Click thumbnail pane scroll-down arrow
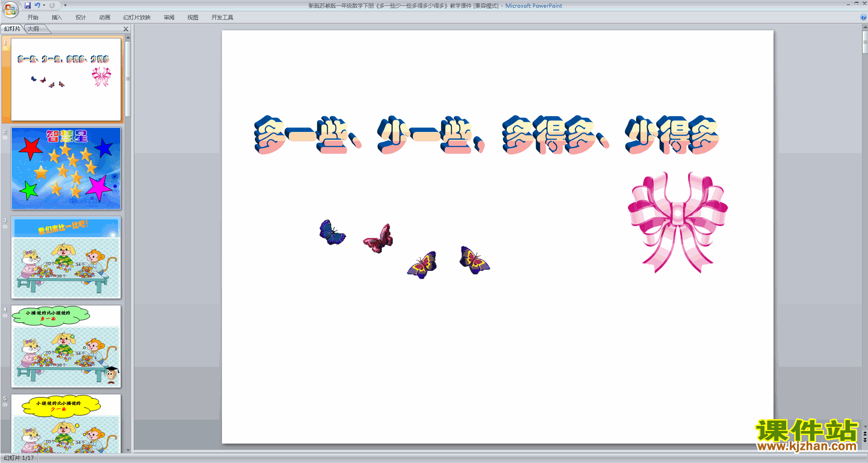 click(128, 450)
